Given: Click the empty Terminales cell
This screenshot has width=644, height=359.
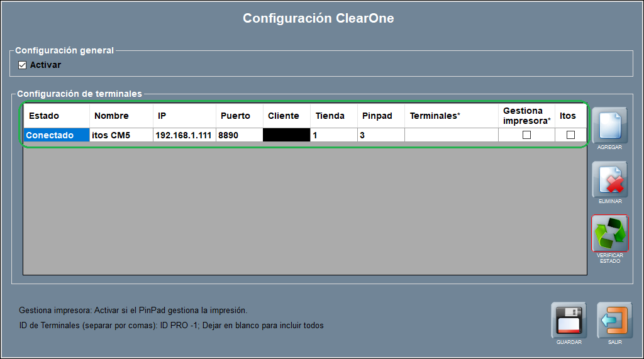Looking at the screenshot, I should pyautogui.click(x=451, y=135).
